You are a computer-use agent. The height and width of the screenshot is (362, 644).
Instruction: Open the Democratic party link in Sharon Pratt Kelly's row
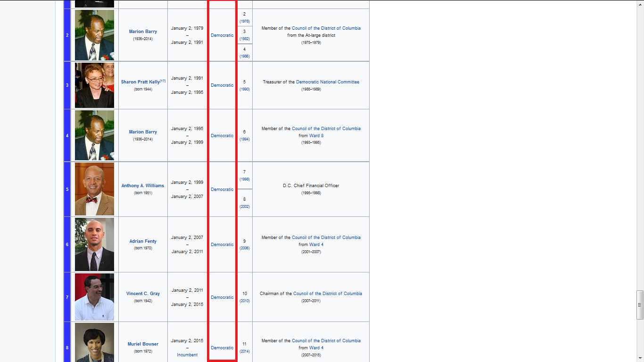tap(222, 85)
